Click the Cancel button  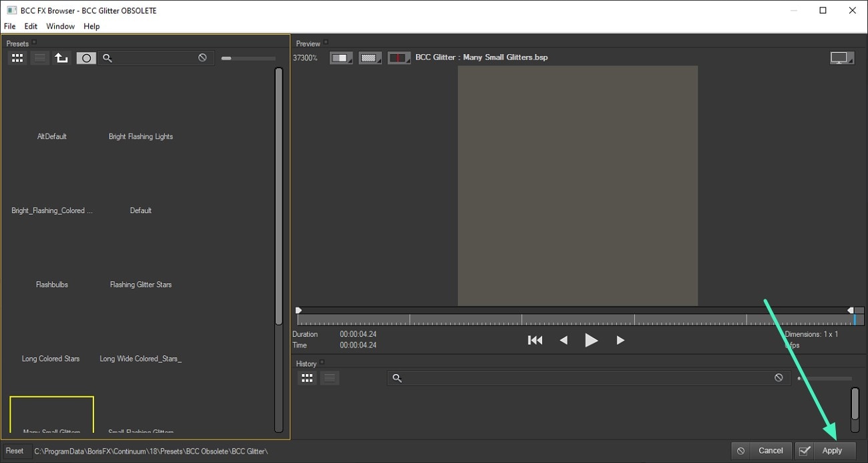(761, 451)
